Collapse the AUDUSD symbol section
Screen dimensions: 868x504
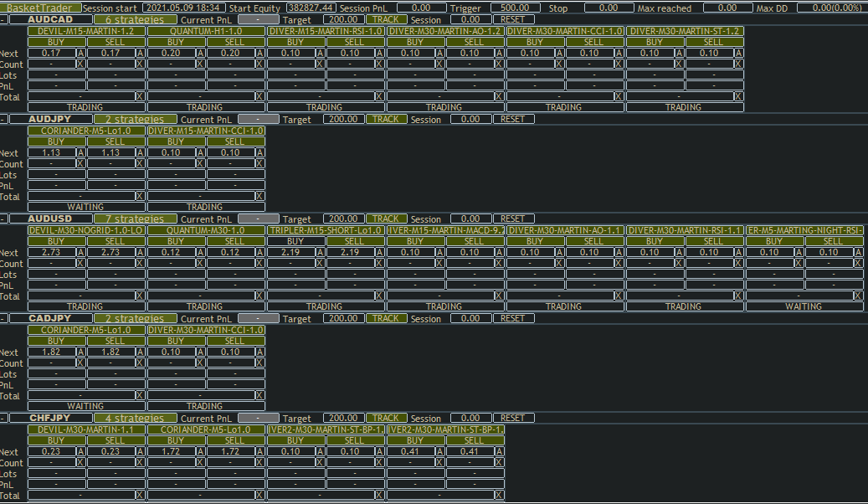pos(4,219)
